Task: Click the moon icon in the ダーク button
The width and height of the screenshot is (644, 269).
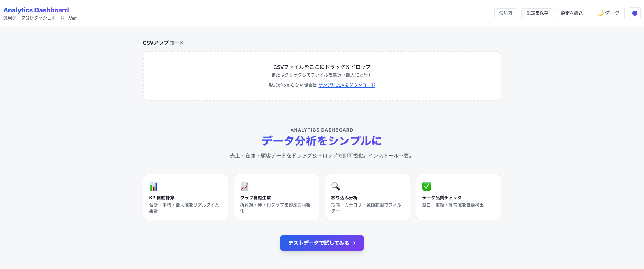Action: (600, 13)
